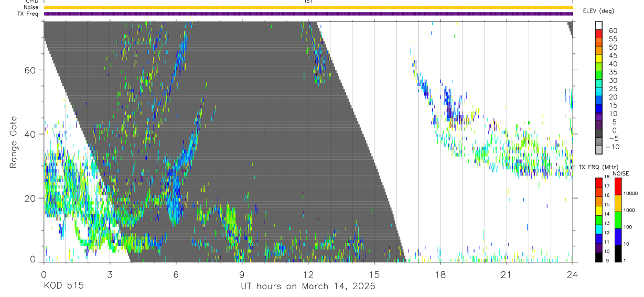The width and height of the screenshot is (644, 297).
Task: Click the 9 tick on UT hours axis
Action: coord(242,274)
